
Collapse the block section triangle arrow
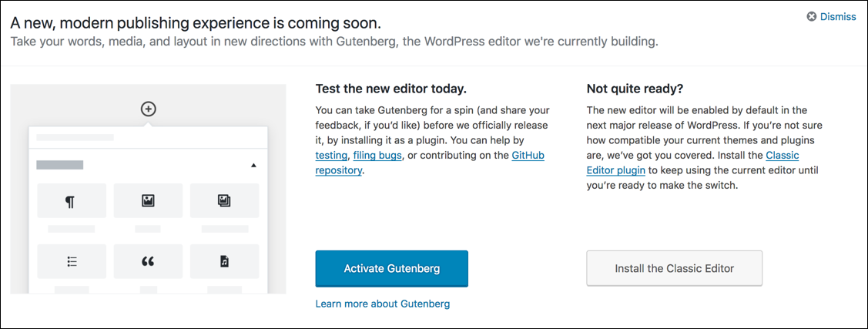pos(253,165)
